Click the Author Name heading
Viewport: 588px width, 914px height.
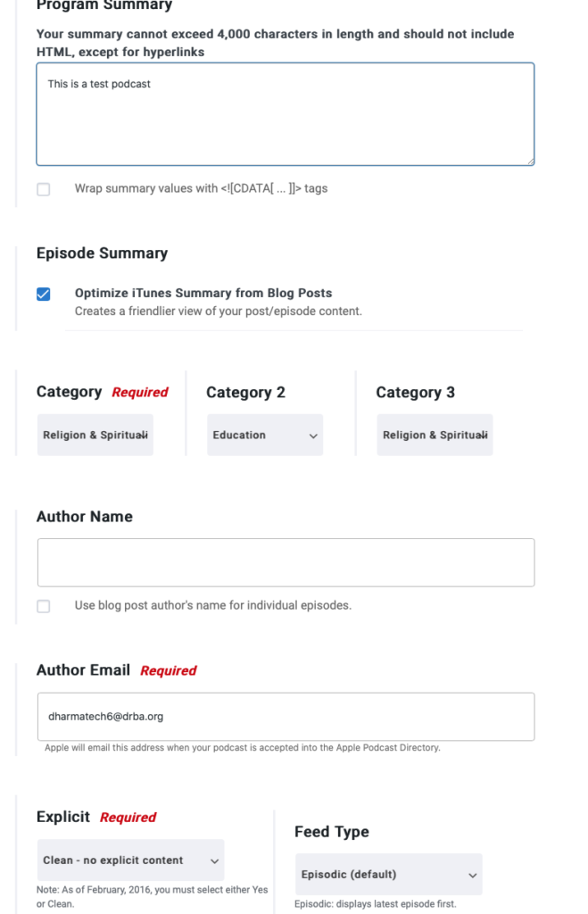pos(85,517)
